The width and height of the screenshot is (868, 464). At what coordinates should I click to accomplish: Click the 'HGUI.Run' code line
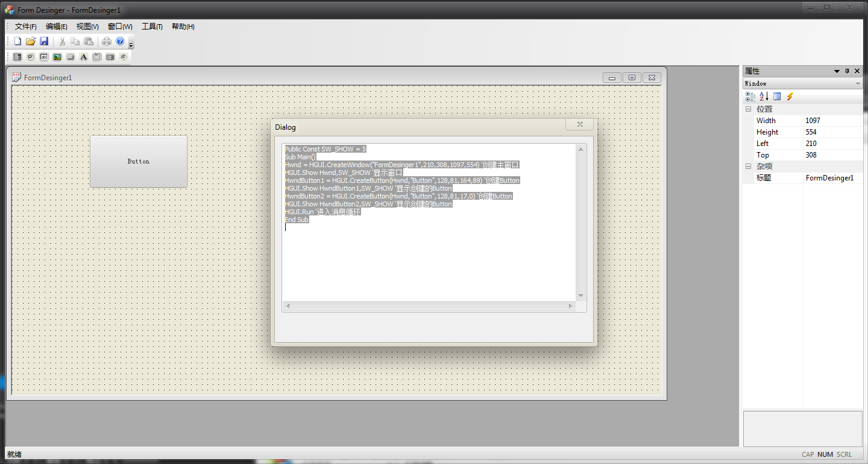tap(322, 212)
